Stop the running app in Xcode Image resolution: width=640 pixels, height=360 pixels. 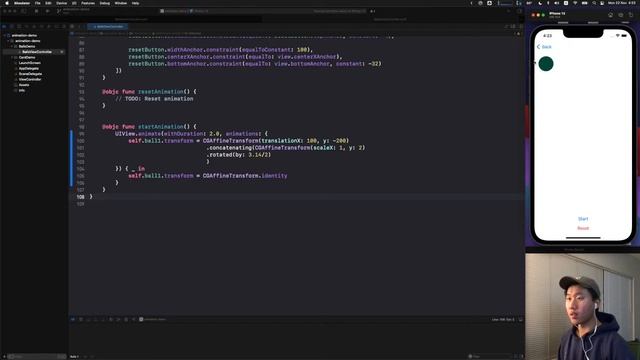pos(36,11)
